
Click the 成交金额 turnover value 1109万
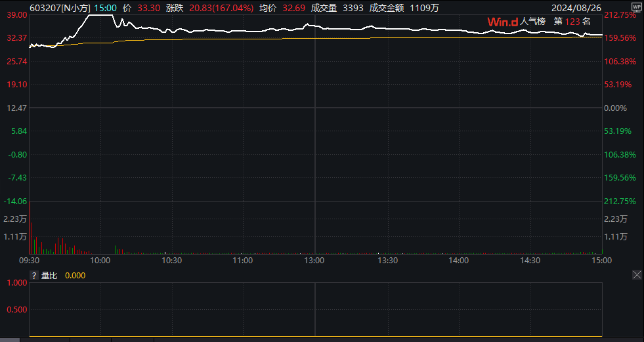pos(424,8)
